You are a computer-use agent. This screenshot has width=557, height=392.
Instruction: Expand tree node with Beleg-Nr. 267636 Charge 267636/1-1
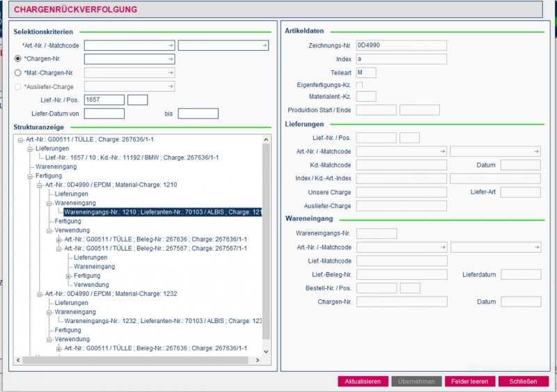point(59,240)
